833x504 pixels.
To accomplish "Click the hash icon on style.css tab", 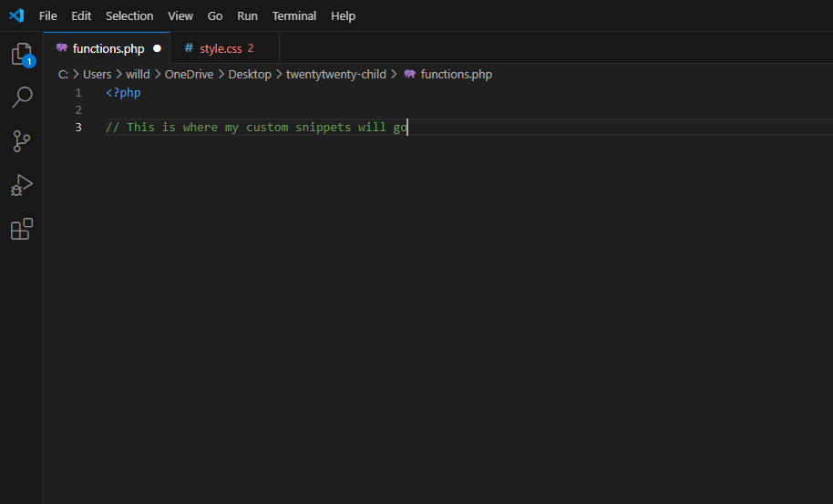I will click(189, 47).
